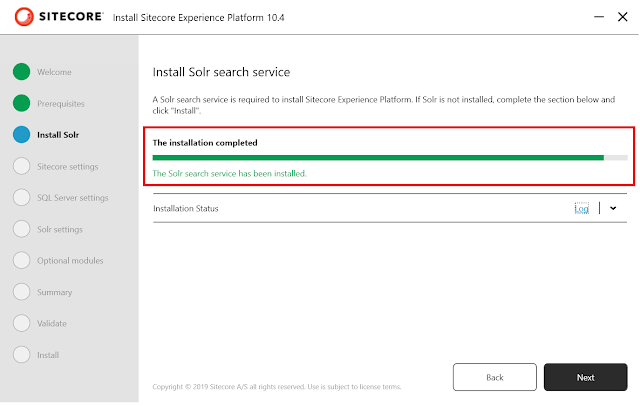Click the blue Install Solr step circle
Screen dimensions: 640x406
coord(21,135)
